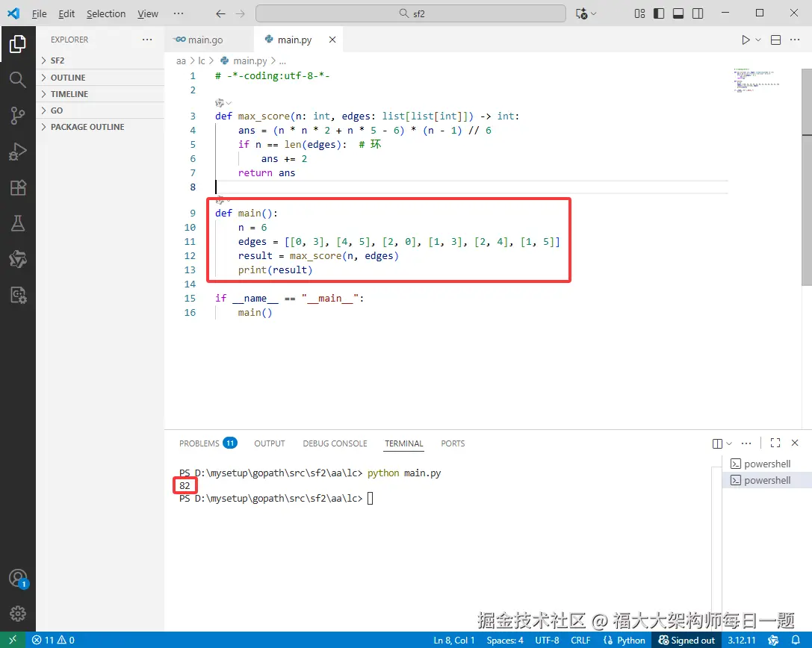Toggle secondary side bar visibility
812x648 pixels.
point(698,13)
